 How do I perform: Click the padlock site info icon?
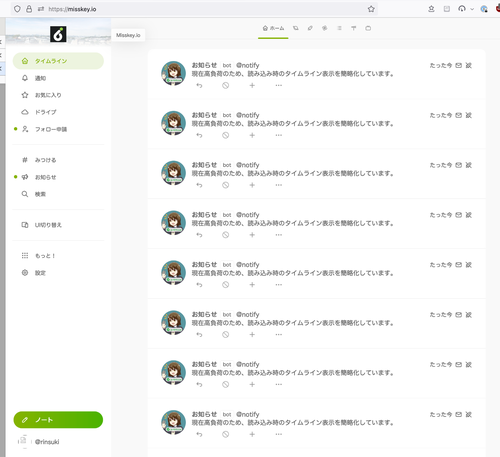[29, 9]
